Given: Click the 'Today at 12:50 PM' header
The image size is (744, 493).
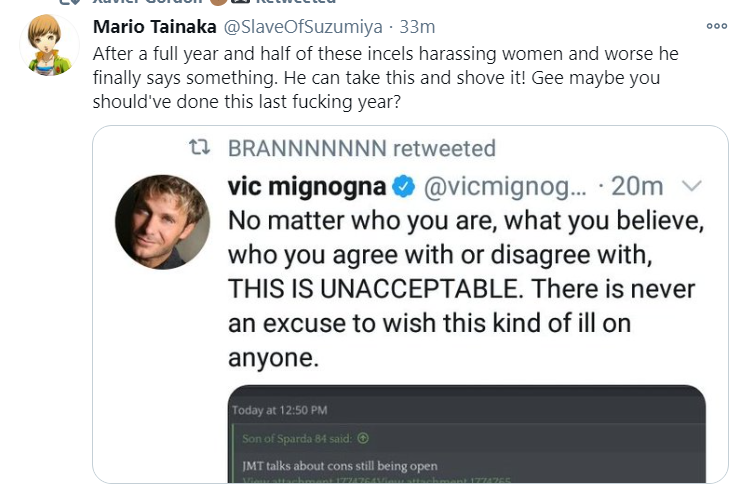Looking at the screenshot, I should pos(279,410).
